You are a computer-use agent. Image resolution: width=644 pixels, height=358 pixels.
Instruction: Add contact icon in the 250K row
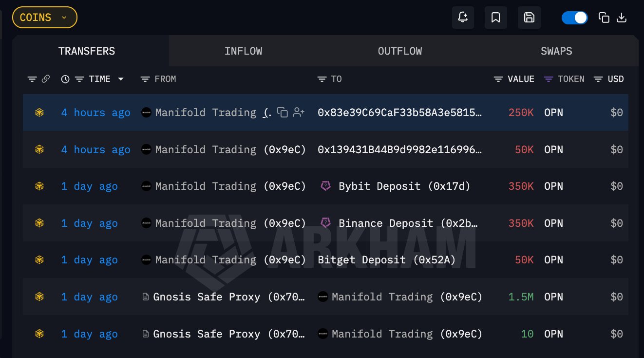tap(299, 113)
